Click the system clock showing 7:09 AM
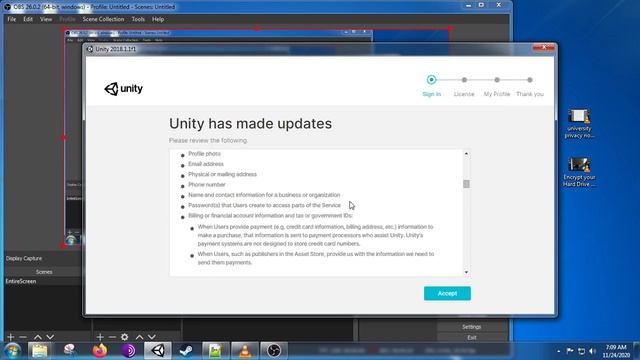 click(x=616, y=351)
